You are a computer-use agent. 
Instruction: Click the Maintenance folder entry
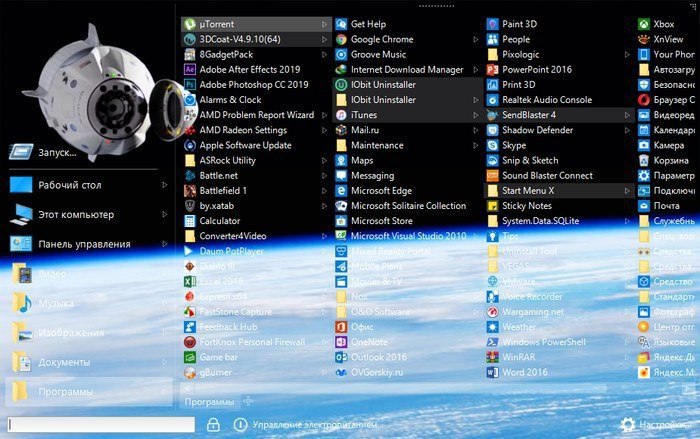click(x=408, y=145)
